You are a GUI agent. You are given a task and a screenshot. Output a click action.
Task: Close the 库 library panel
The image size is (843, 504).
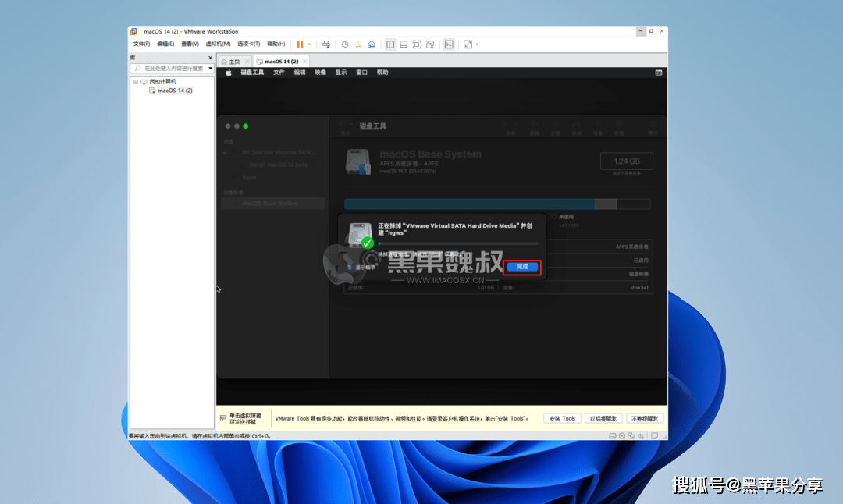(x=210, y=58)
